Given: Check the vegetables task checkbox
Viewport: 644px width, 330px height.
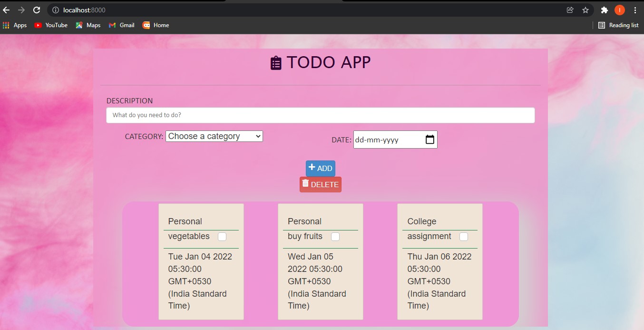Looking at the screenshot, I should click(x=222, y=237).
